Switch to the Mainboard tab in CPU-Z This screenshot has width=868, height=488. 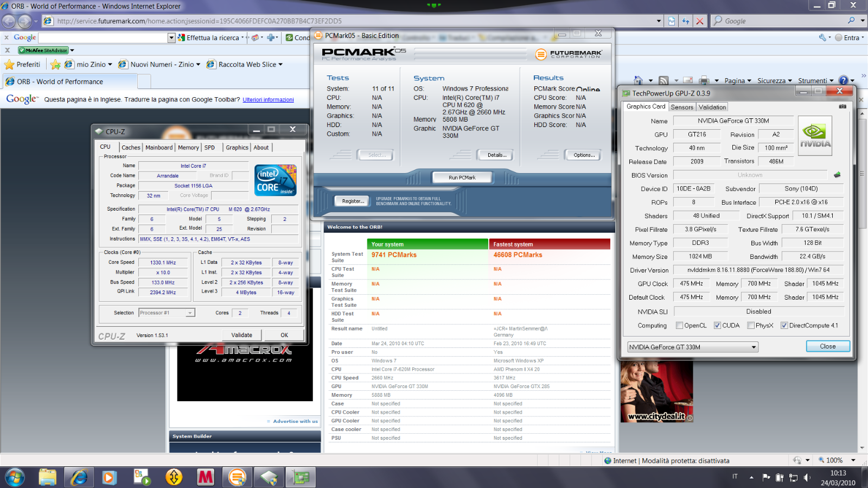pyautogui.click(x=159, y=148)
